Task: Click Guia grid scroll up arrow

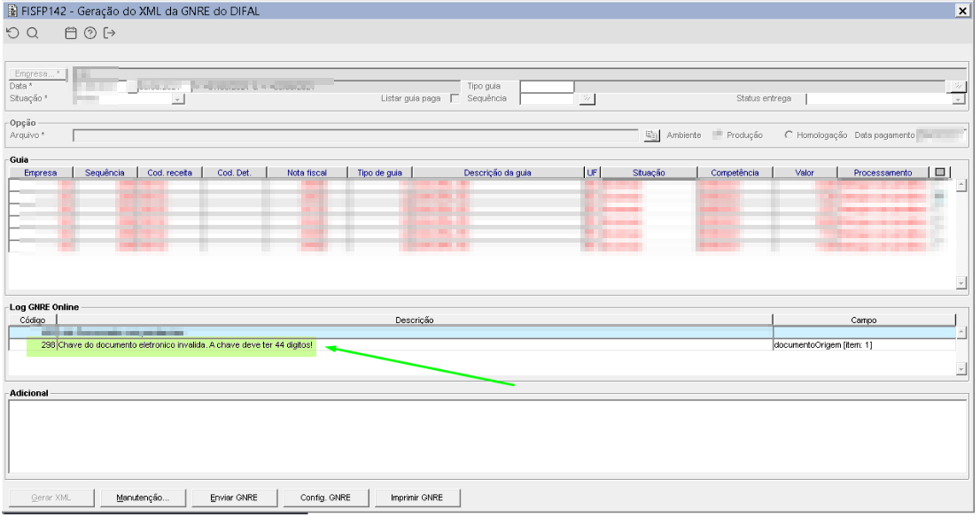Action: pos(961,185)
